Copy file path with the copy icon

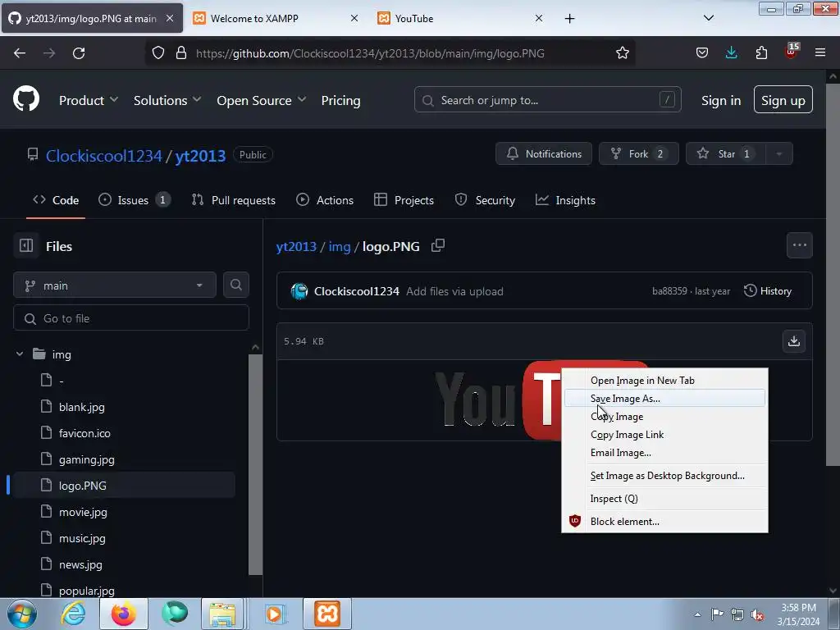(x=438, y=245)
